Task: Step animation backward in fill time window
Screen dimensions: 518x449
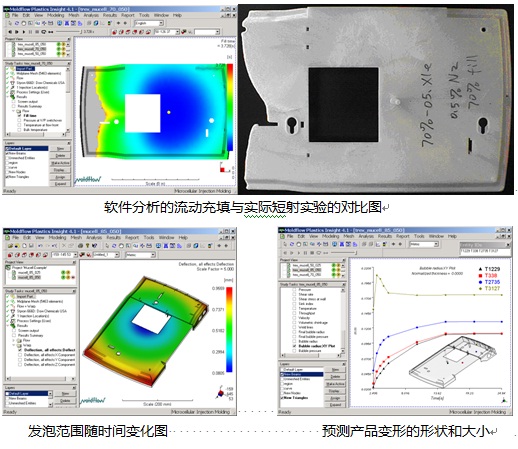Action: pyautogui.click(x=10, y=32)
